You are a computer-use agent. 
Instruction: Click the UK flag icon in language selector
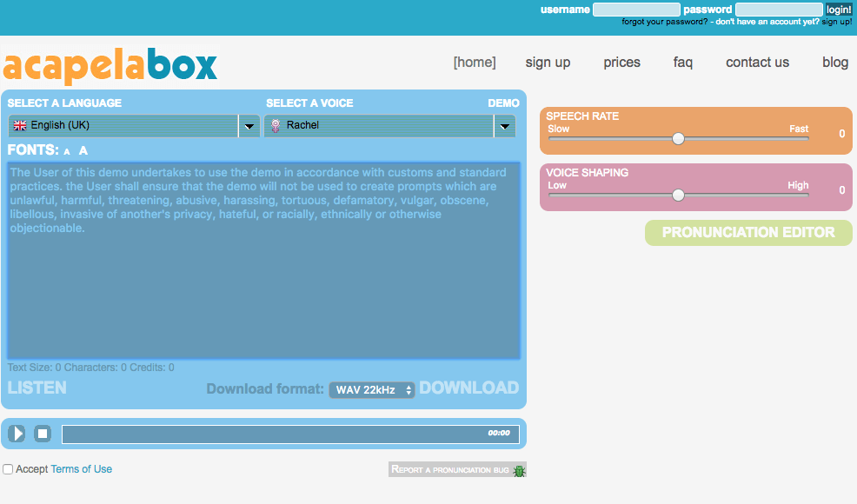pos(20,125)
